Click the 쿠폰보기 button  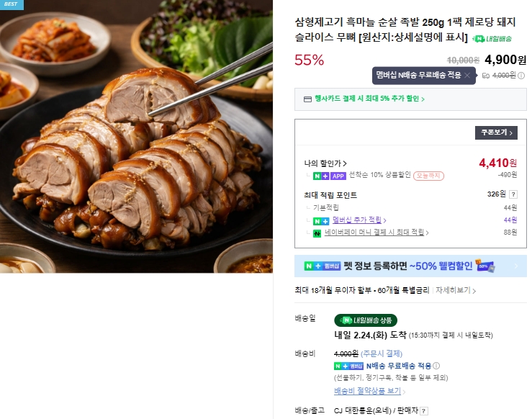(495, 132)
